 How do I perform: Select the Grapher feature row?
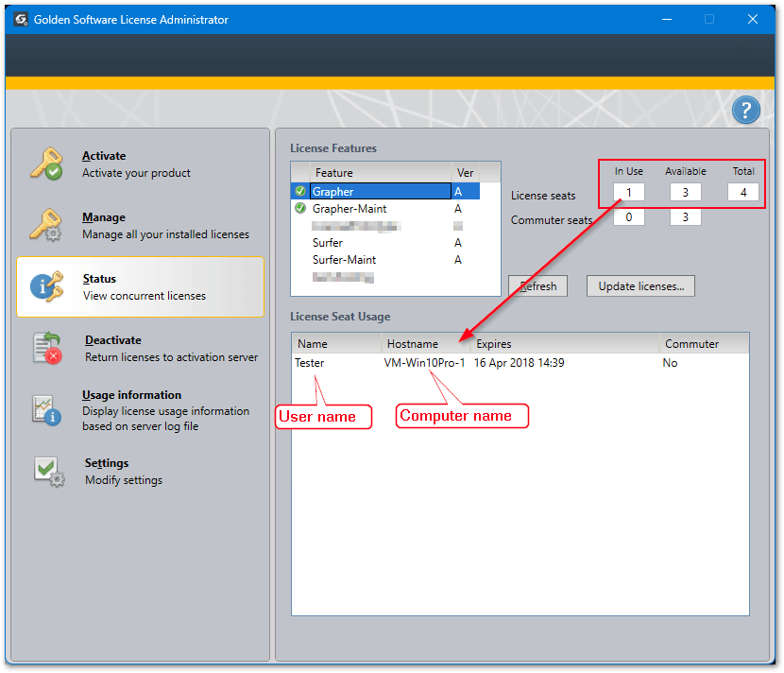[385, 191]
